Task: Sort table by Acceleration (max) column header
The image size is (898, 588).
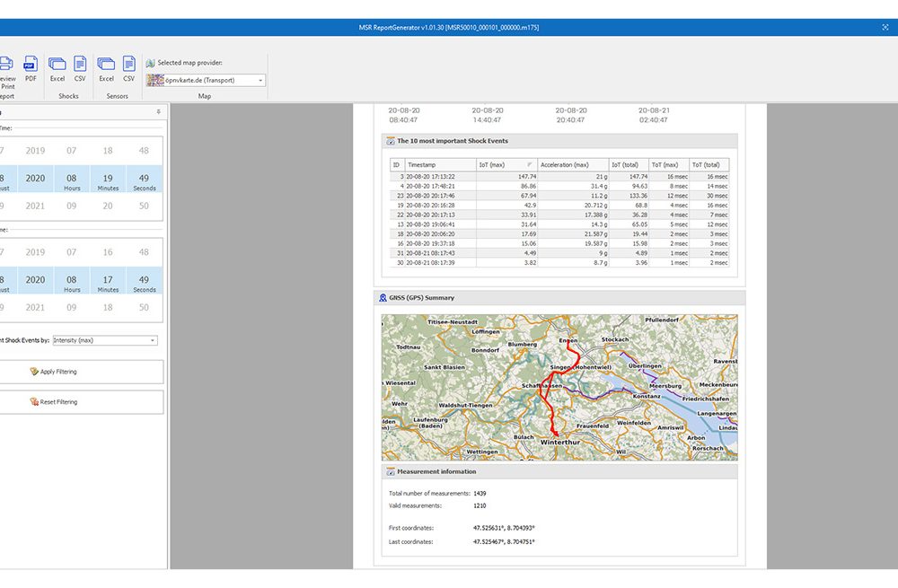Action: pyautogui.click(x=564, y=165)
